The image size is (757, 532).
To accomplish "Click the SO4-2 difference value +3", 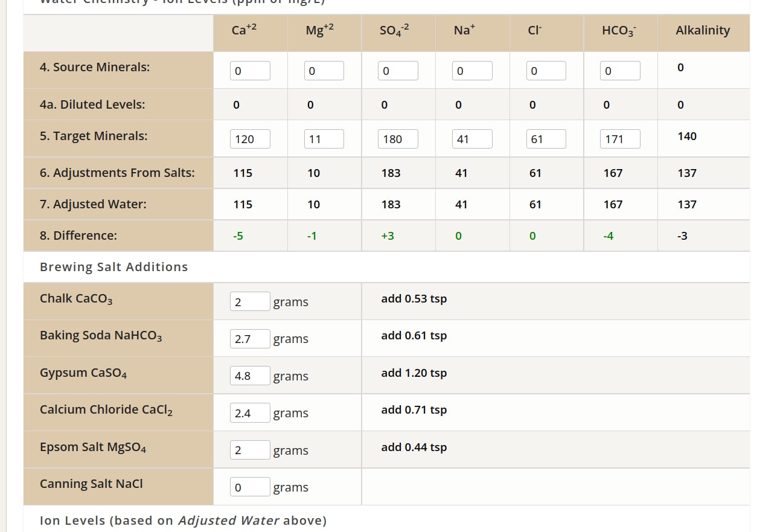I will tap(388, 236).
